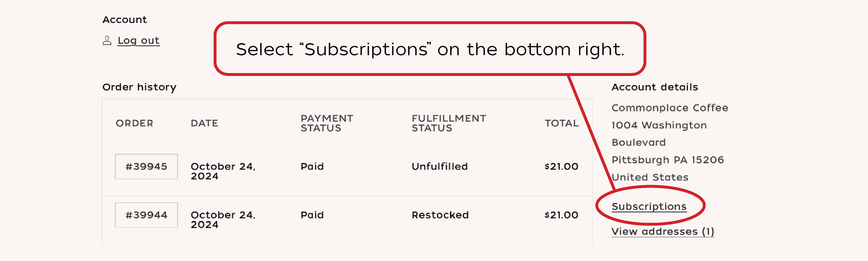Click the Order history heading
The image size is (868, 261).
[139, 87]
